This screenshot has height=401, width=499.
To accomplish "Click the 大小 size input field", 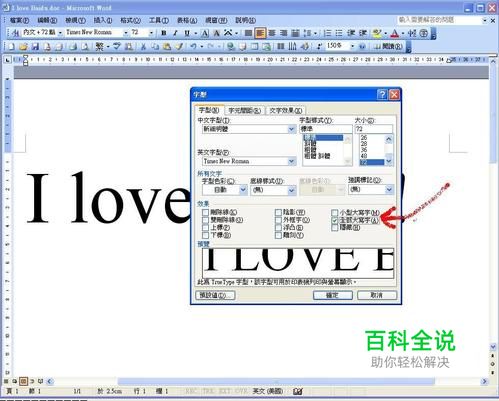I will pos(373,129).
